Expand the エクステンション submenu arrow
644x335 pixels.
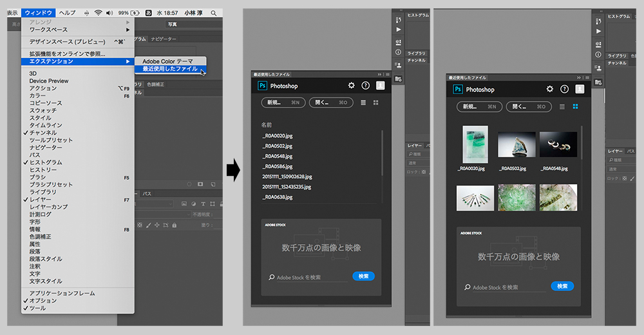(x=128, y=61)
